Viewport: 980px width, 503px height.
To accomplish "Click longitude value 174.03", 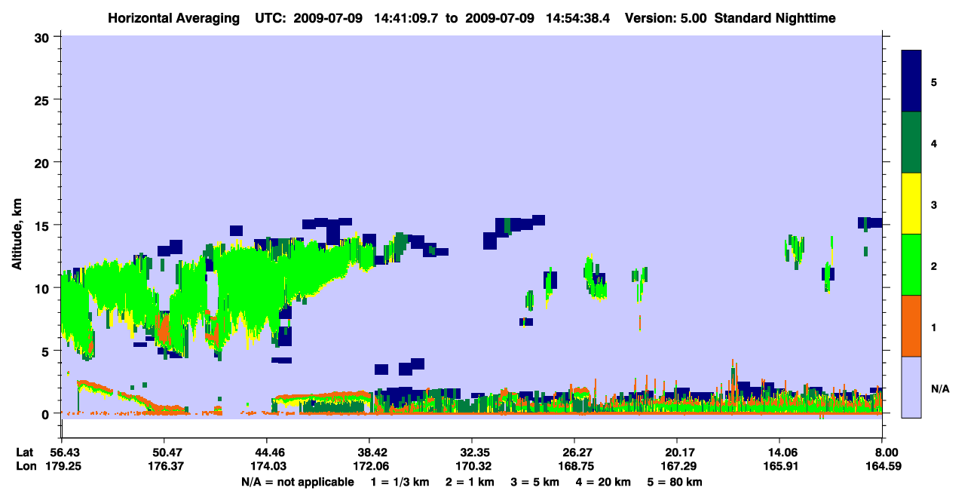I will (267, 466).
